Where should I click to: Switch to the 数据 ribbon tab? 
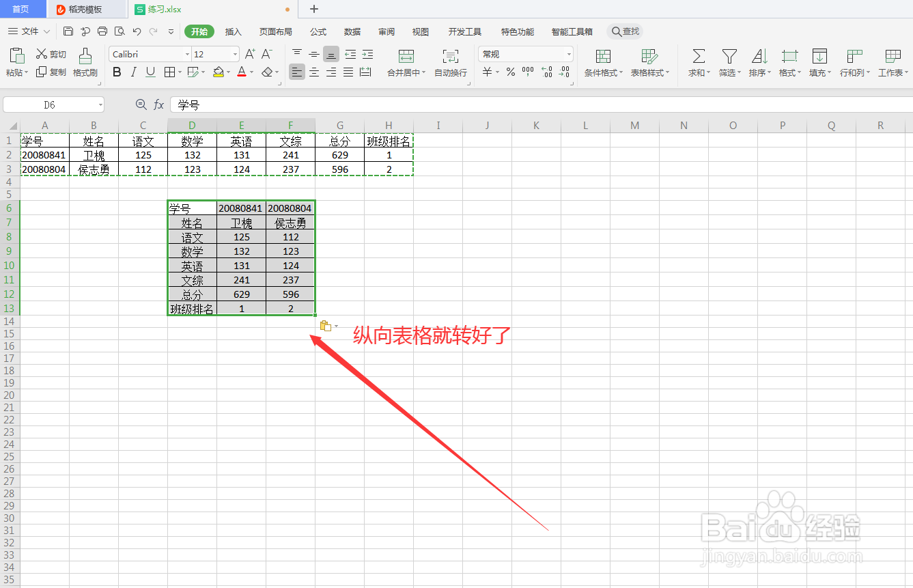click(352, 31)
